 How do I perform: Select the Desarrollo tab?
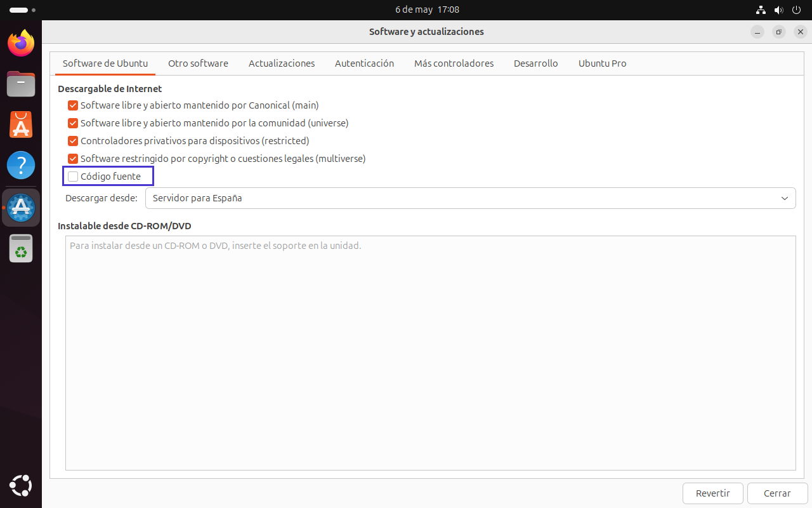[536, 63]
